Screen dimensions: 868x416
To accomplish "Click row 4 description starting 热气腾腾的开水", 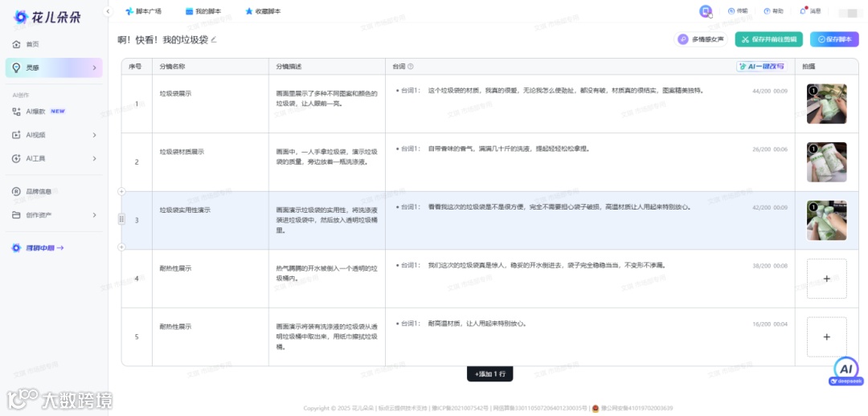I will click(x=326, y=273).
